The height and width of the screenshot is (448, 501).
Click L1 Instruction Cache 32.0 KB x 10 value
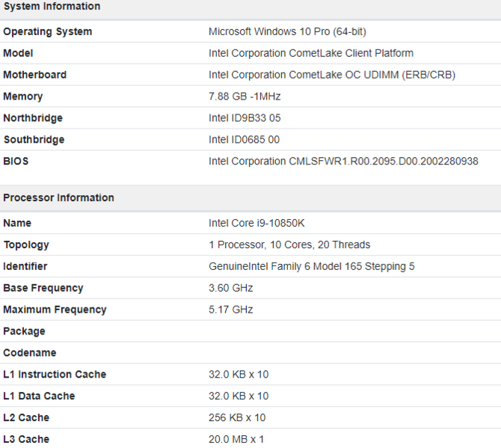[x=239, y=374]
